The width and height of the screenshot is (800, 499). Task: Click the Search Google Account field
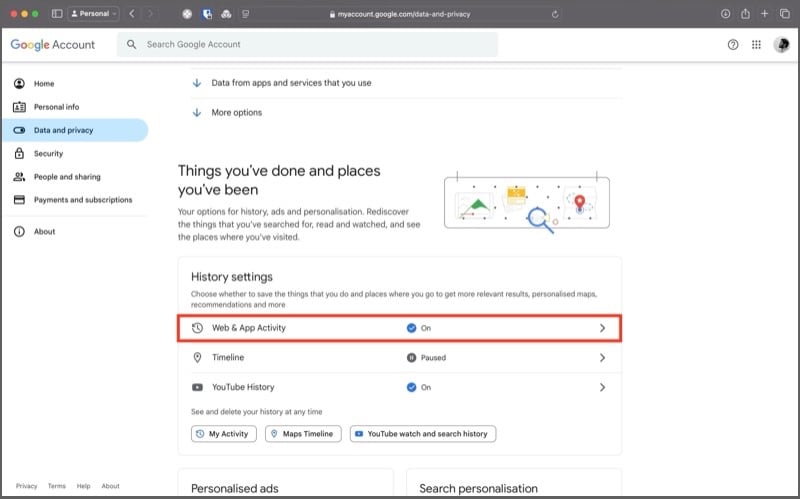point(307,44)
